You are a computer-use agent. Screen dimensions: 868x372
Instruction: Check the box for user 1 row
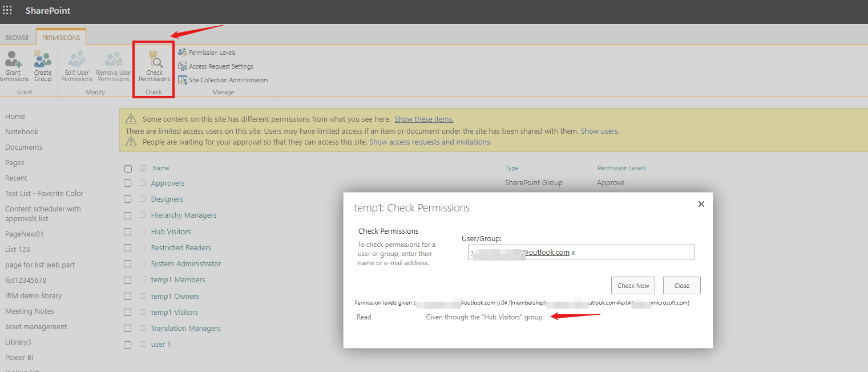point(128,345)
